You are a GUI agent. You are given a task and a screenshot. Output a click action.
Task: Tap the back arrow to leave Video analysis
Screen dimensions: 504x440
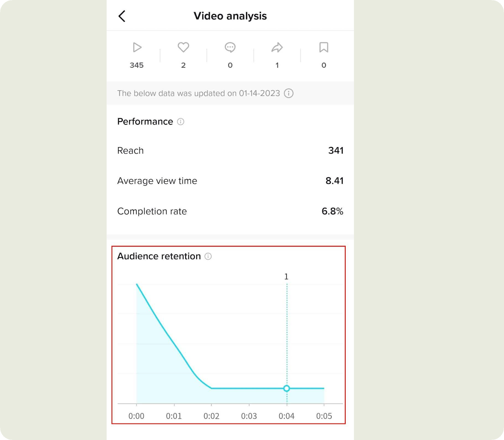122,16
